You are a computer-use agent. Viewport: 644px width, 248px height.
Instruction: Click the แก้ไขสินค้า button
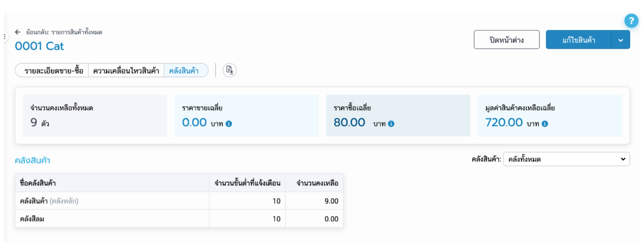(x=578, y=40)
